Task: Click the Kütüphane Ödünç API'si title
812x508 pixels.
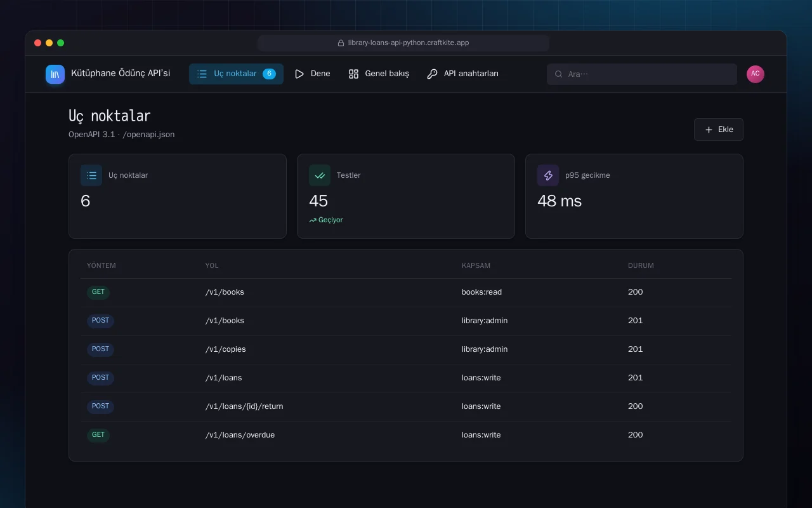Action: (x=121, y=74)
